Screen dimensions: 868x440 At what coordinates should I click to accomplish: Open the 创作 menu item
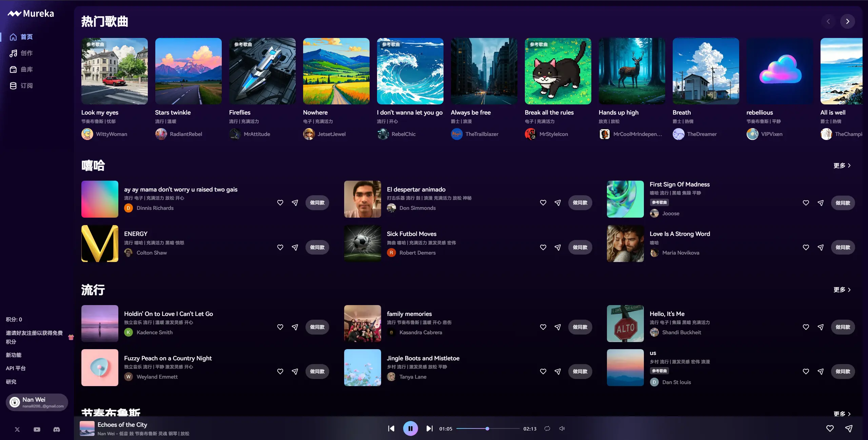pyautogui.click(x=26, y=53)
